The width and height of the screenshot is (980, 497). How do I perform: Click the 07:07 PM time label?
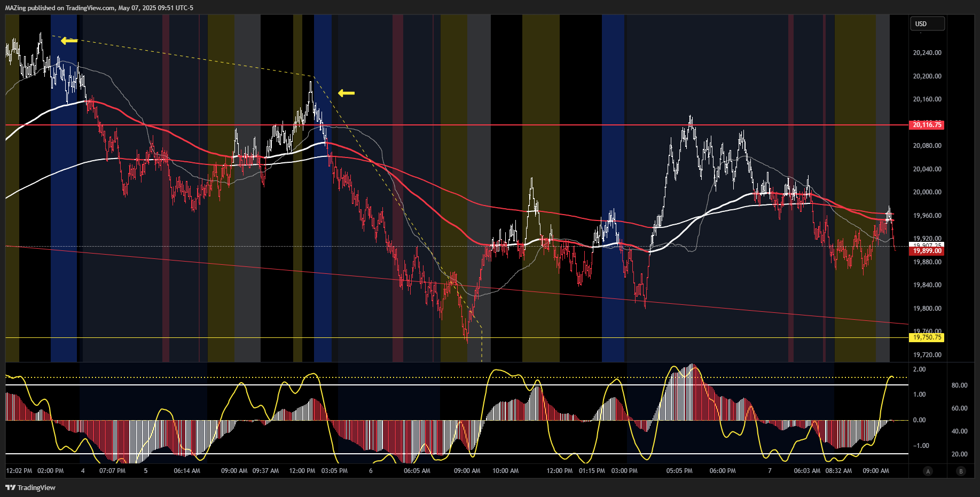click(112, 471)
